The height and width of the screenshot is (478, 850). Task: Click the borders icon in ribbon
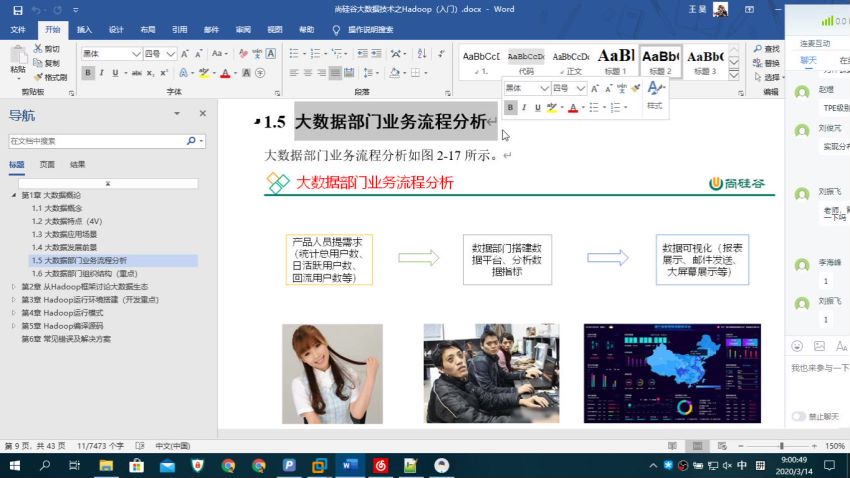[415, 73]
